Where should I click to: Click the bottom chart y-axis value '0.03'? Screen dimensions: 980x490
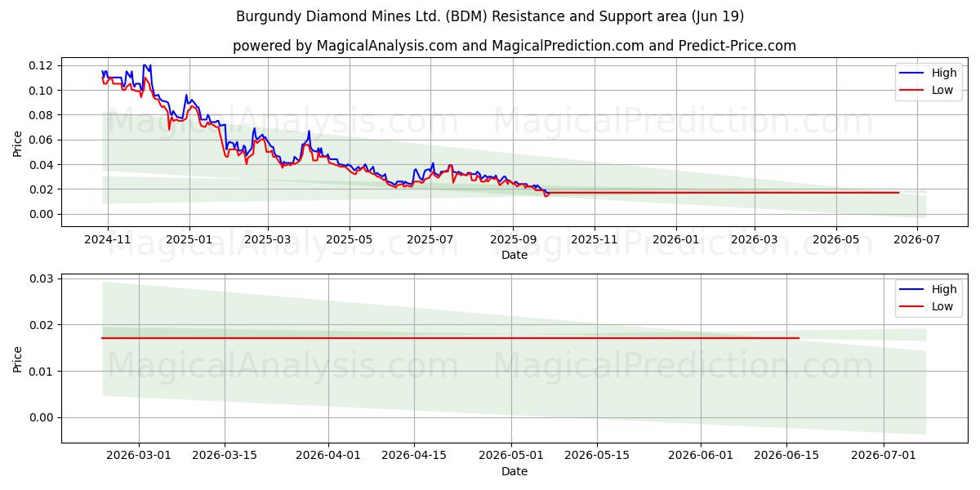click(x=42, y=278)
